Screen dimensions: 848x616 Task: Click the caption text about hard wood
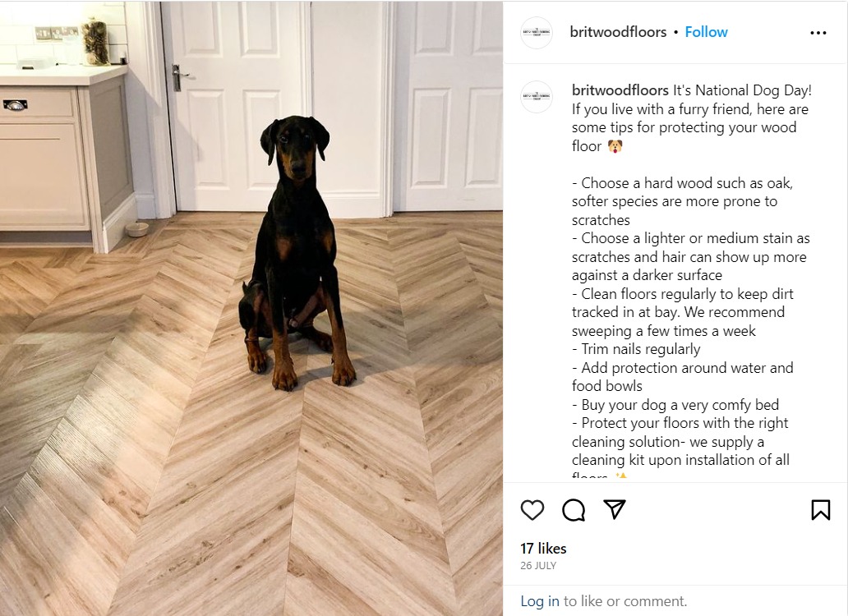683,201
